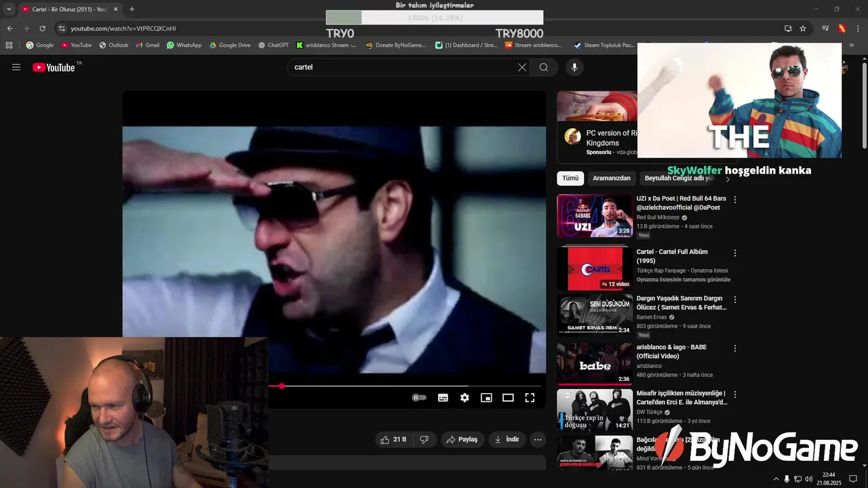
Task: Open the media control icon in toolbar
Action: (825, 28)
